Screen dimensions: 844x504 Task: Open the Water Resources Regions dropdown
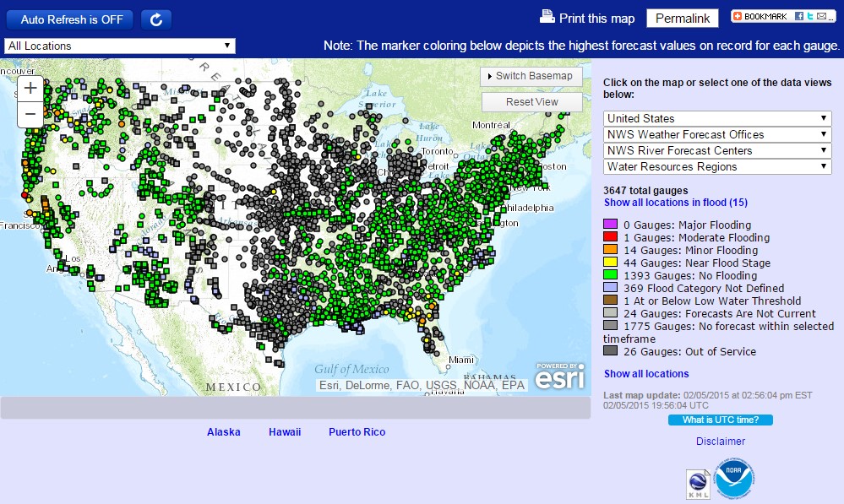click(718, 166)
